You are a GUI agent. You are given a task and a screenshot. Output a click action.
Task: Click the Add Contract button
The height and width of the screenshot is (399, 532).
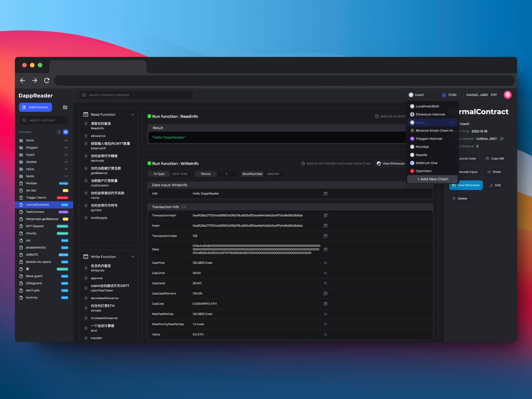(35, 107)
